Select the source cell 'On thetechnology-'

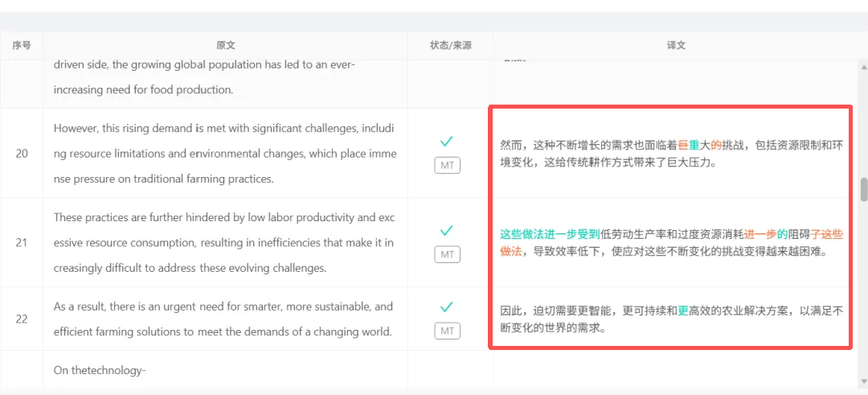[x=99, y=370]
